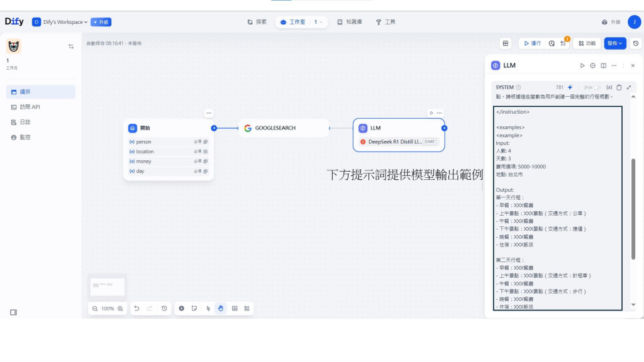644x362 pixels.
Task: View run history clock icon
Action: (x=552, y=43)
